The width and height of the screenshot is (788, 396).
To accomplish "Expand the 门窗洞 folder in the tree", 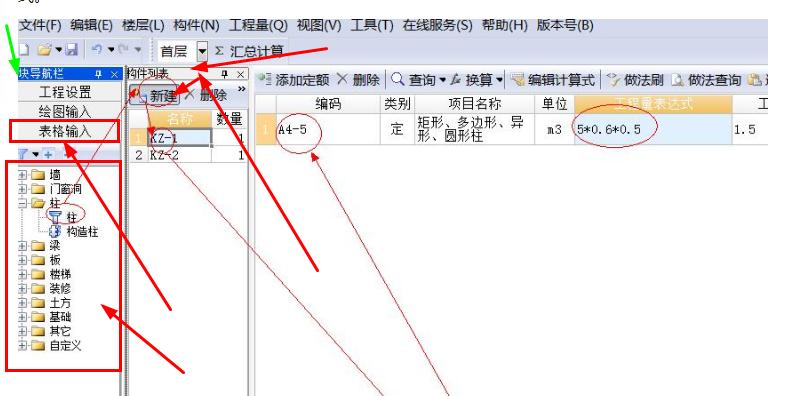I will (x=23, y=189).
